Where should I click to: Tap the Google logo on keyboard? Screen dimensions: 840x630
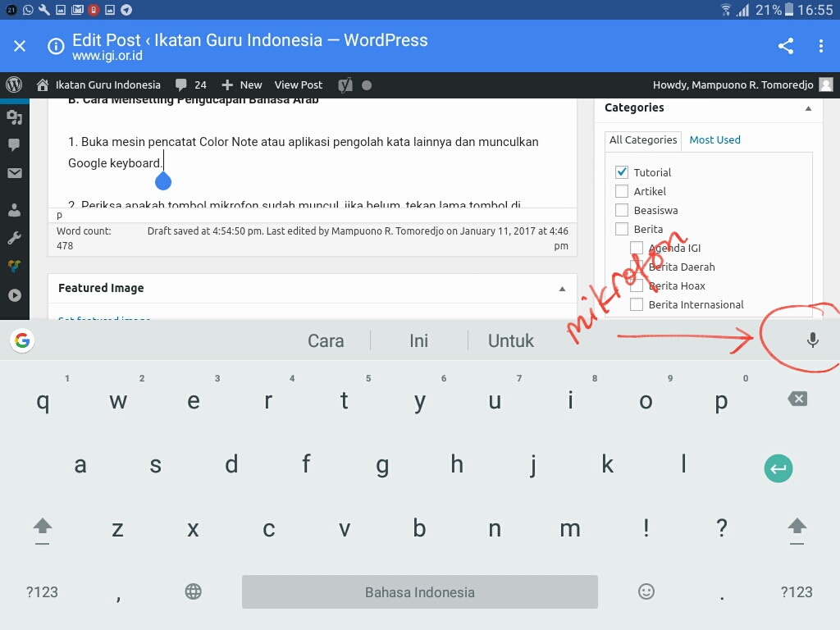[x=22, y=340]
